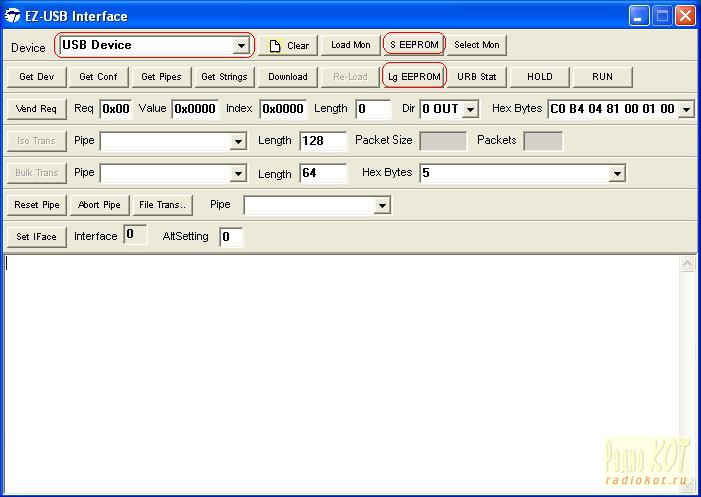Click the EZ-USB app icon in title bar
The width and height of the screenshot is (701, 497).
pyautogui.click(x=12, y=16)
